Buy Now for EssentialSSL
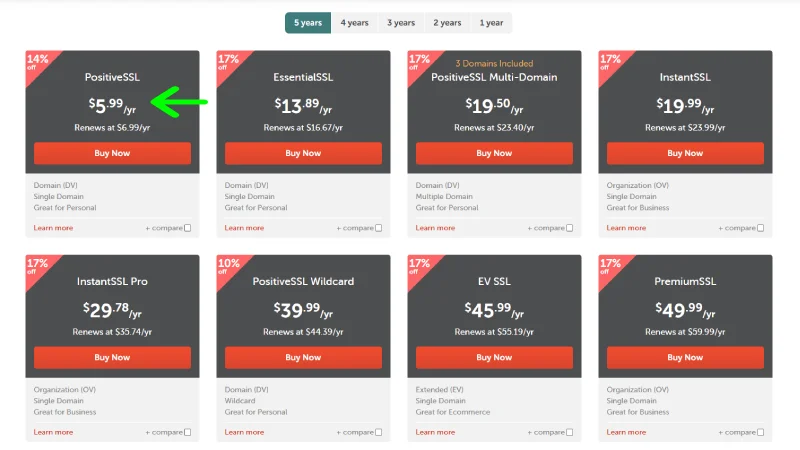 (303, 153)
